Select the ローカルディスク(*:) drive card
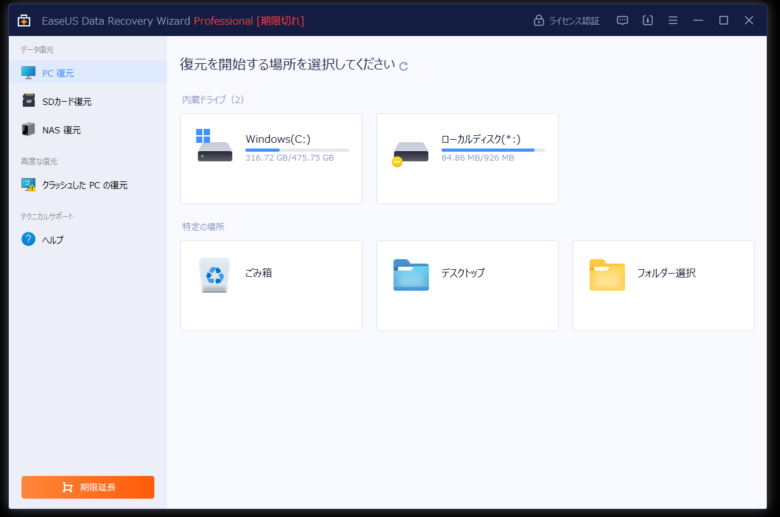 click(x=467, y=158)
